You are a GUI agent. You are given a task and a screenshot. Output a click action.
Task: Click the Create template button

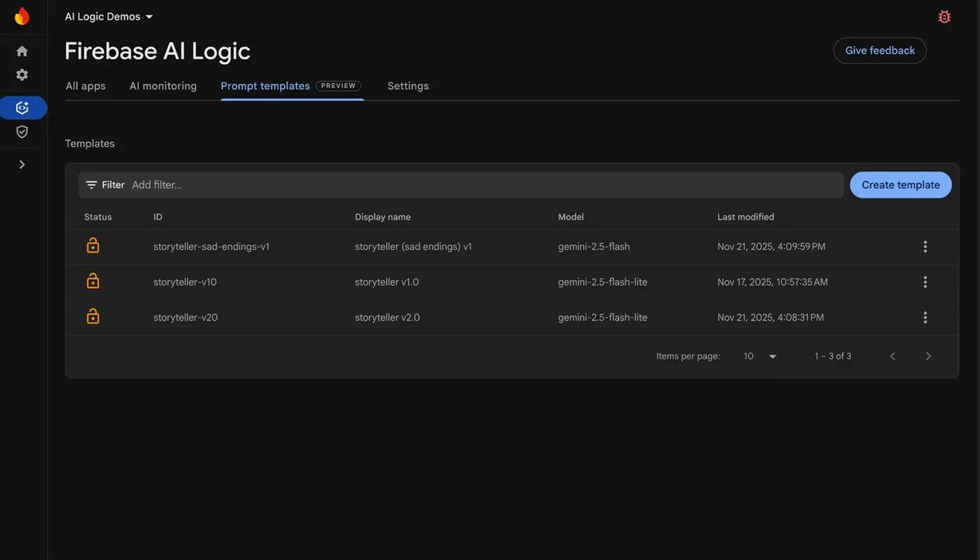pos(900,184)
